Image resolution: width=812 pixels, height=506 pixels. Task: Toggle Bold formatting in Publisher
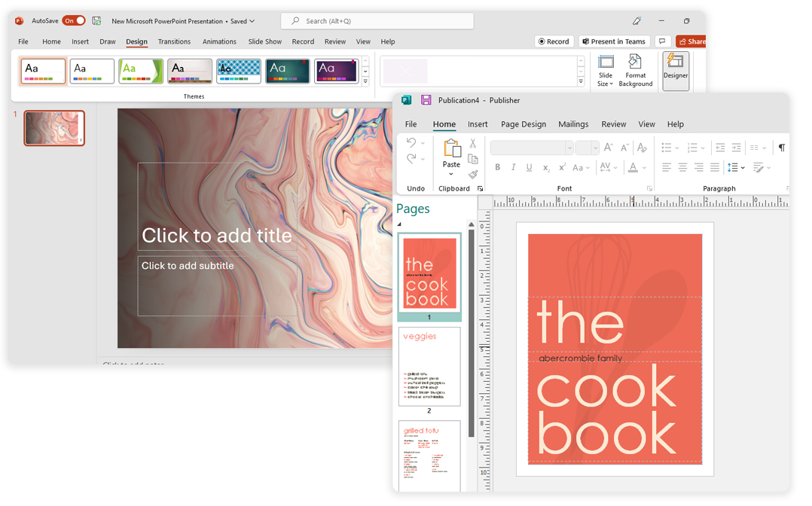pos(497,168)
